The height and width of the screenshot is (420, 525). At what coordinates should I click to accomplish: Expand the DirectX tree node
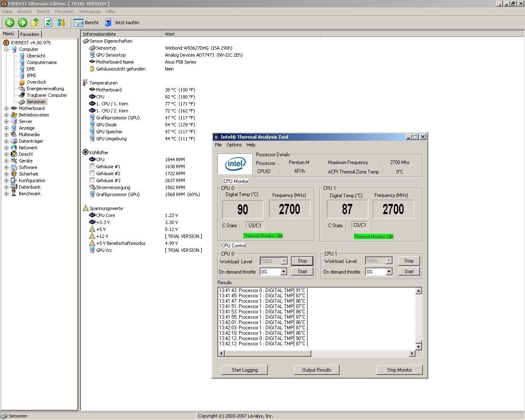pyautogui.click(x=7, y=154)
